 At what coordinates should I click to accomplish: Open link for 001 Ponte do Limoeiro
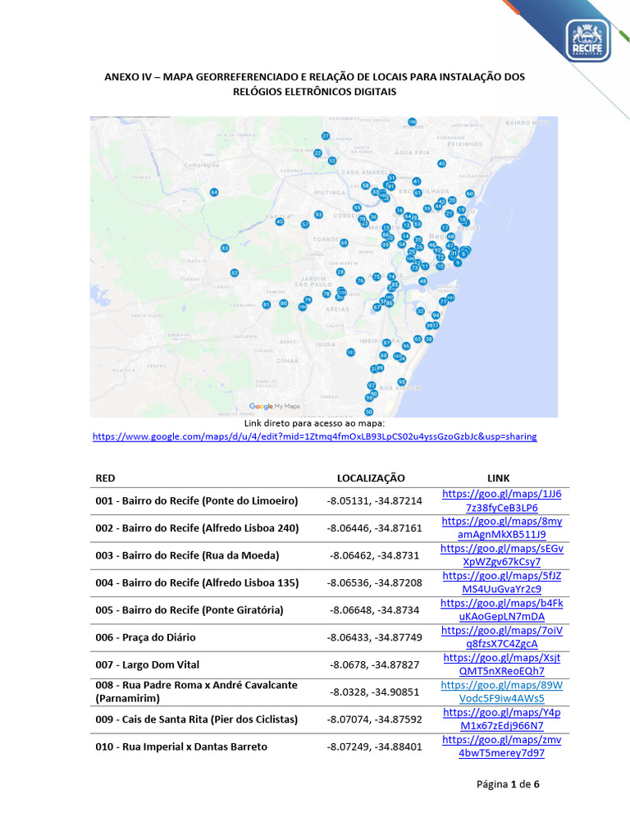501,501
